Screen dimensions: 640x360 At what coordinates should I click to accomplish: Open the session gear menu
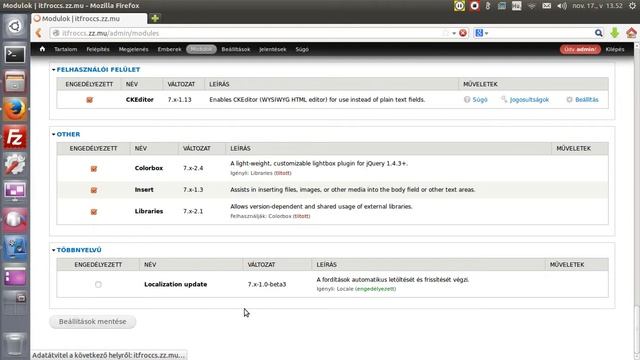[x=633, y=6]
